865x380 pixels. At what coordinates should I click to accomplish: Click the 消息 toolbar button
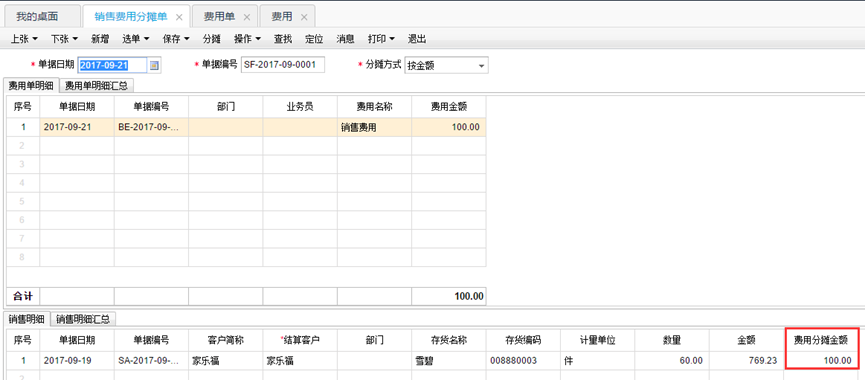(x=345, y=39)
